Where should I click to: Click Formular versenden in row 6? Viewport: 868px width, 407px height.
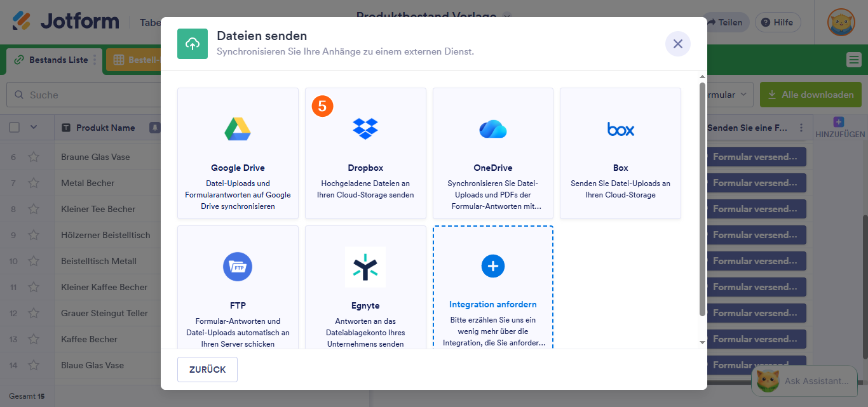click(x=756, y=157)
